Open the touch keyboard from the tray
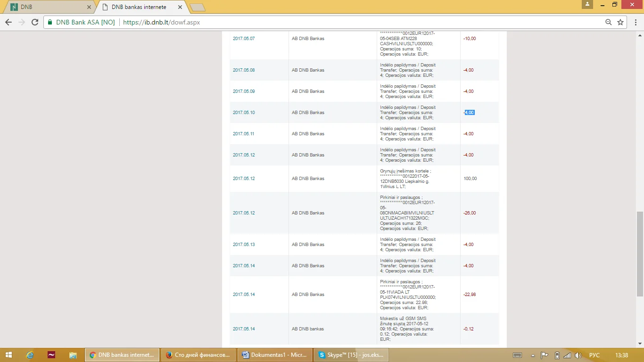This screenshot has height=362, width=644. tap(517, 355)
